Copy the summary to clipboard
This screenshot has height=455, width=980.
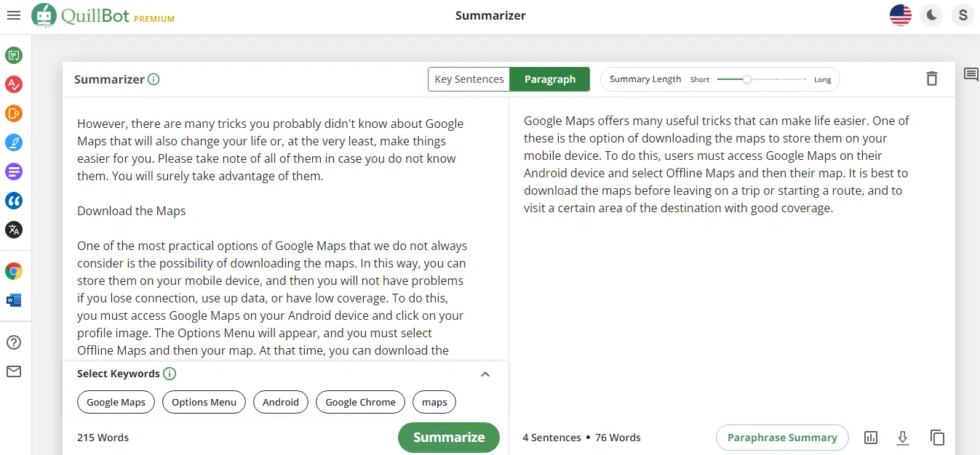[937, 437]
